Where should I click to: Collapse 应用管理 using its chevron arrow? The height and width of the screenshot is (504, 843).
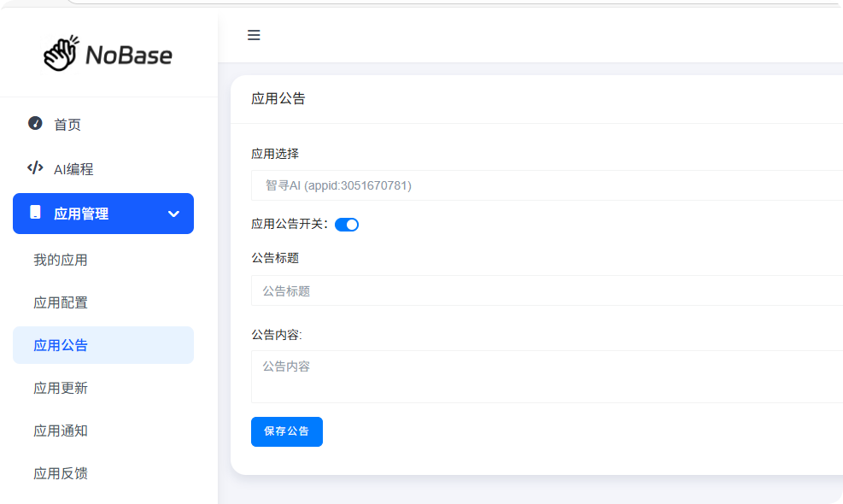tap(173, 214)
